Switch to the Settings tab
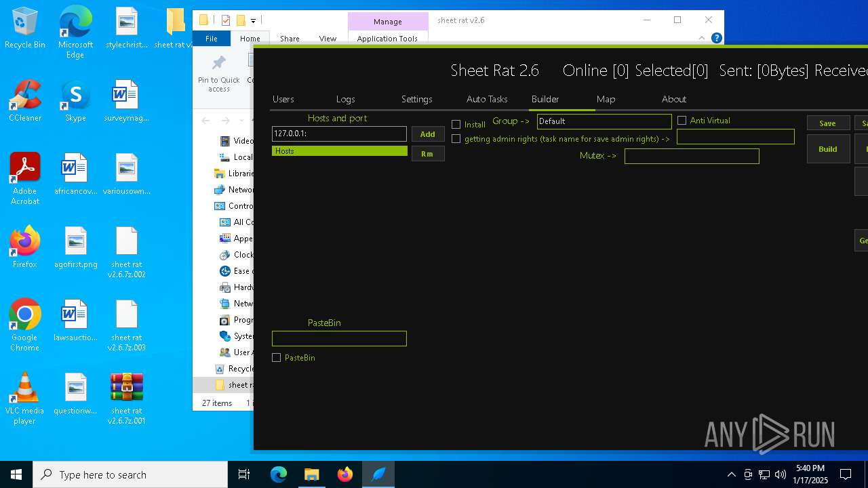The height and width of the screenshot is (488, 868). coord(416,99)
